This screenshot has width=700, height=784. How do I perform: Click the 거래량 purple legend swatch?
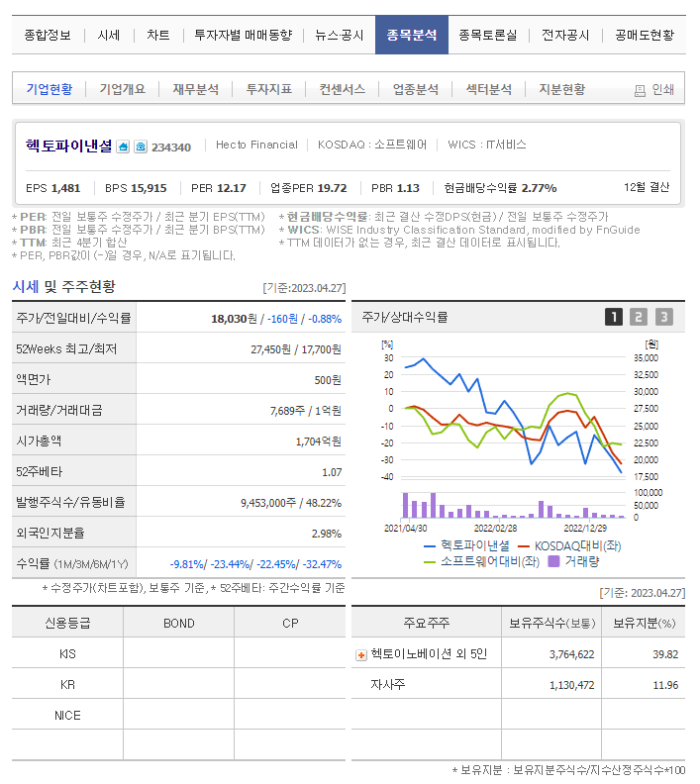pos(553,561)
